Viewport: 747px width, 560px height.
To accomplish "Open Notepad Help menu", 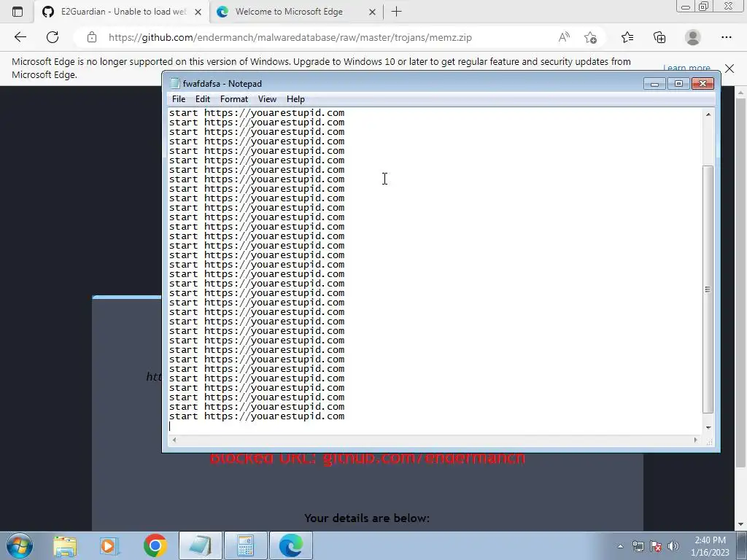I will click(295, 99).
